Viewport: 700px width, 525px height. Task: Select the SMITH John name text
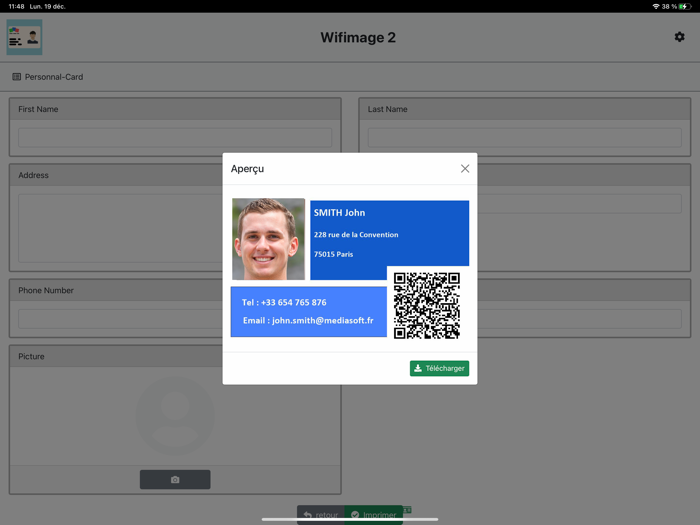click(x=339, y=213)
